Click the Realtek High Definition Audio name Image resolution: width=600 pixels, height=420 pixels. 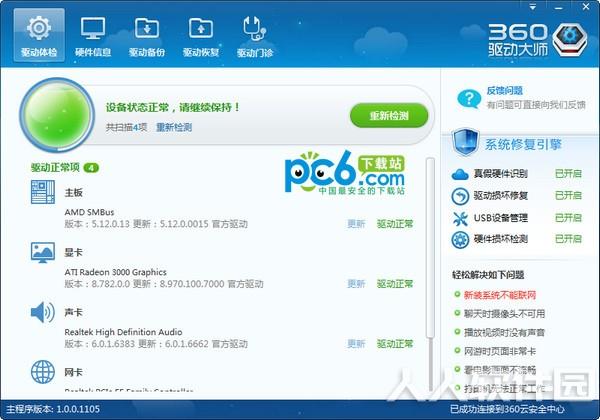tap(123, 332)
